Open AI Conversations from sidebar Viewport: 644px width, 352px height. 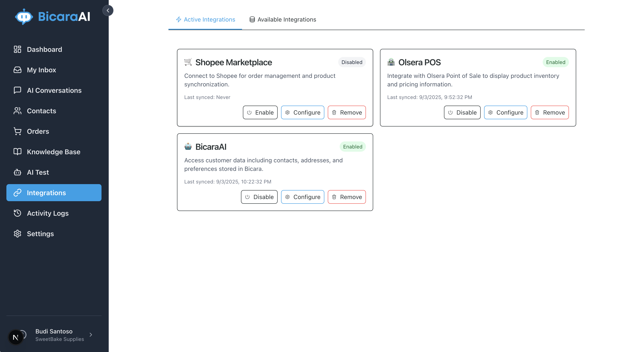click(x=17, y=90)
